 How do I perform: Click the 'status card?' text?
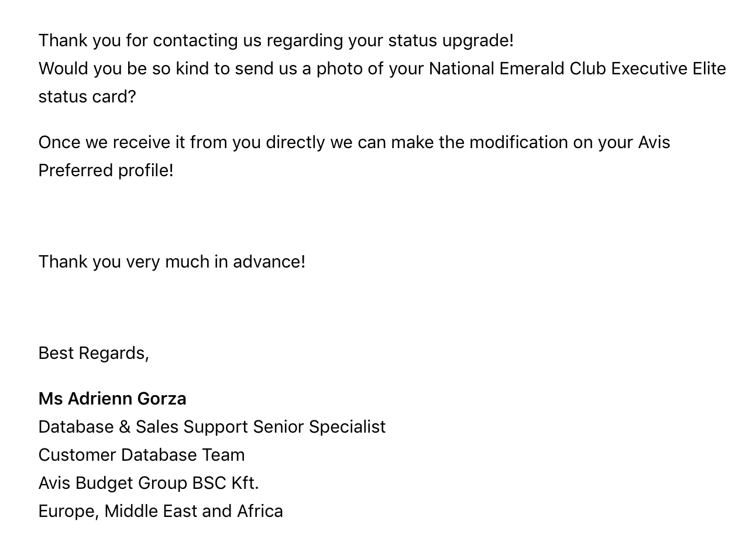click(87, 97)
